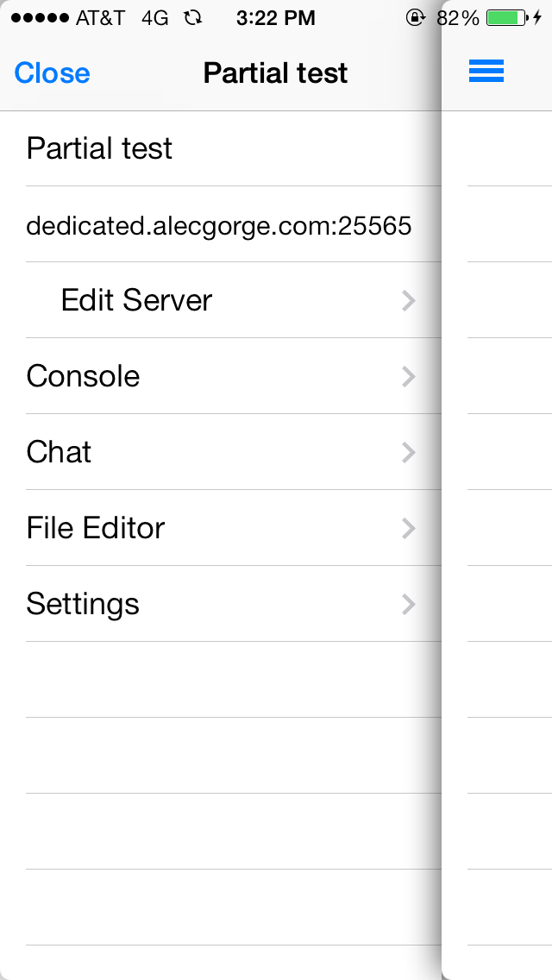Viewport: 552px width, 980px height.
Task: Tap the hamburger menu icon
Action: [x=486, y=72]
